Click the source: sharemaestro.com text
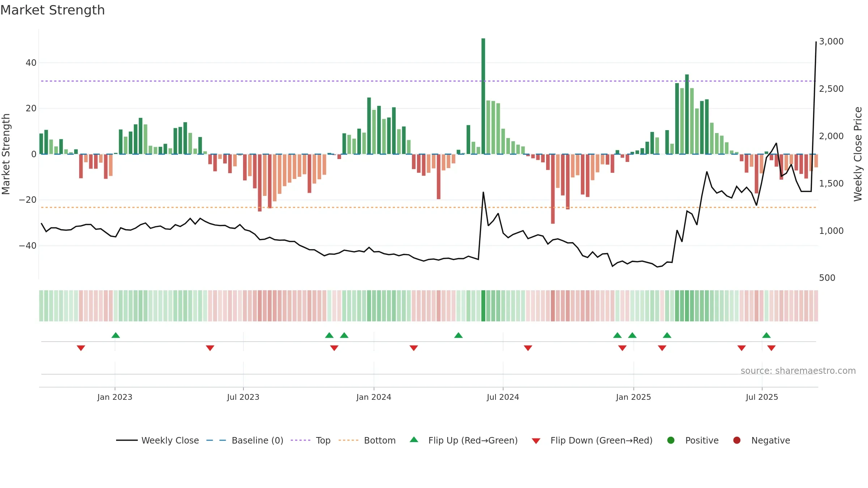The height and width of the screenshot is (488, 868). click(x=798, y=371)
